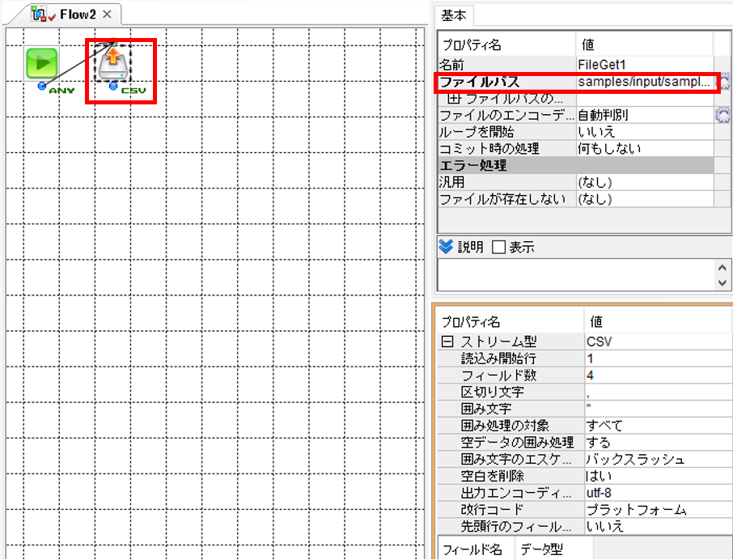Click the blue ANY output connector

42,86
